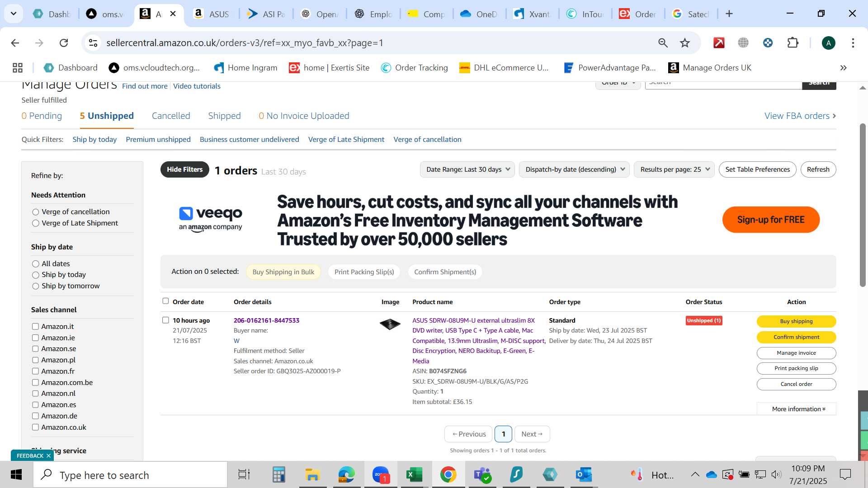Image resolution: width=868 pixels, height=488 pixels.
Task: Select Verge of Late Shipment radio button
Action: point(36,223)
